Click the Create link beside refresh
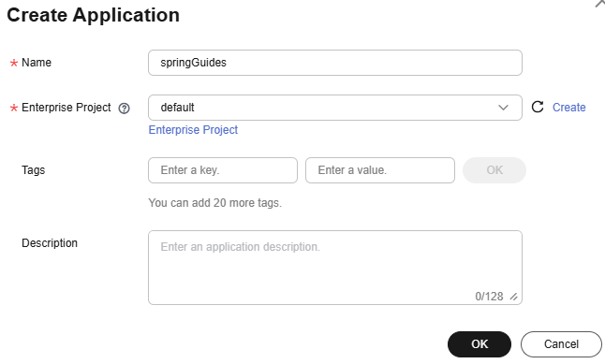The width and height of the screenshot is (605, 364). pos(568,108)
